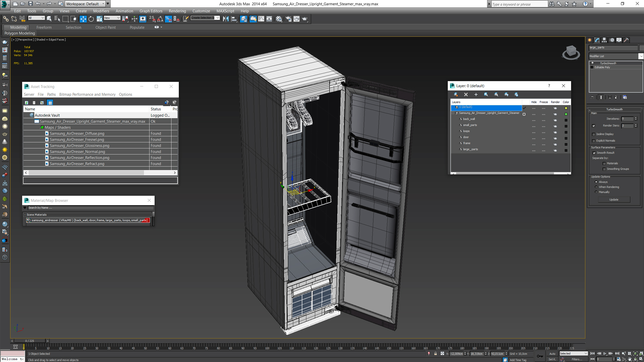Open Graph Editors menu
This screenshot has height=362, width=644.
click(151, 11)
